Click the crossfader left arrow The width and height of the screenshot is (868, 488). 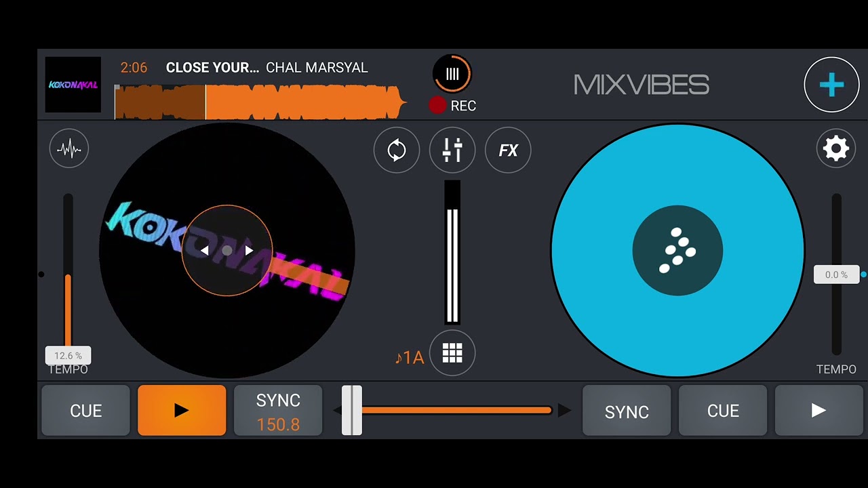tap(337, 411)
